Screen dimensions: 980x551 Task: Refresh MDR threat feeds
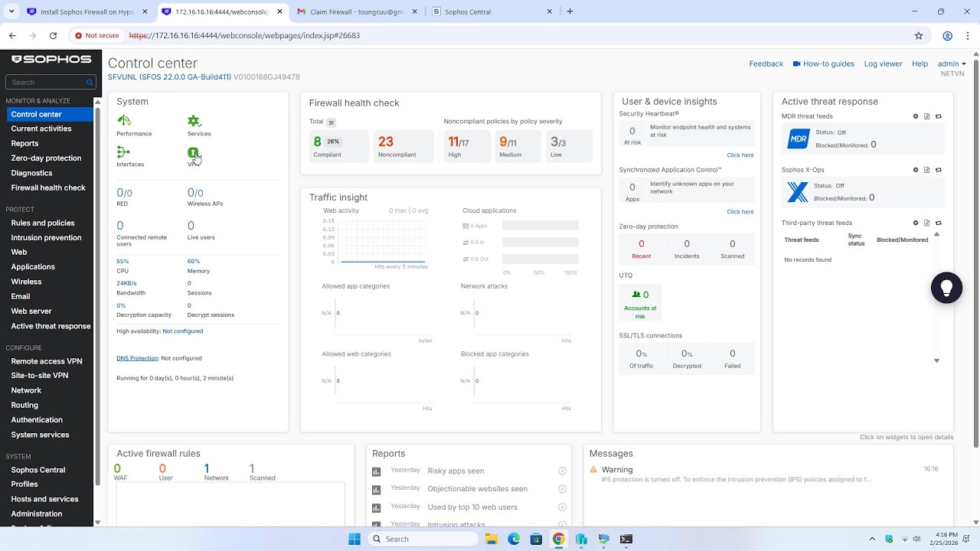click(939, 116)
